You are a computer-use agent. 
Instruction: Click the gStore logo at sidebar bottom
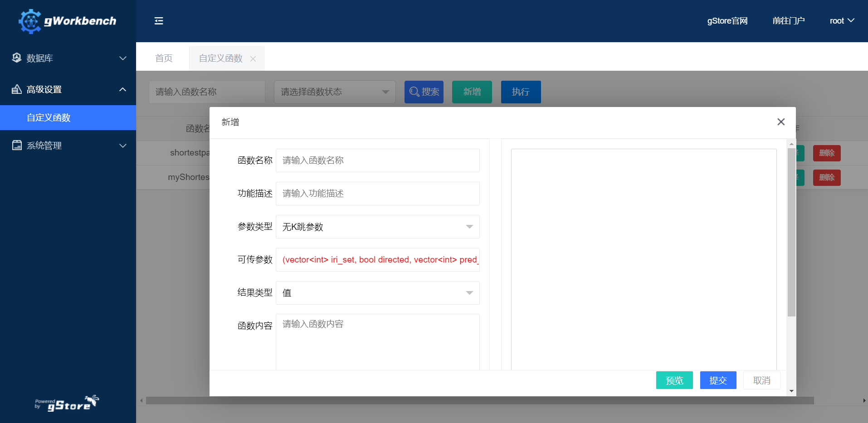(x=67, y=403)
